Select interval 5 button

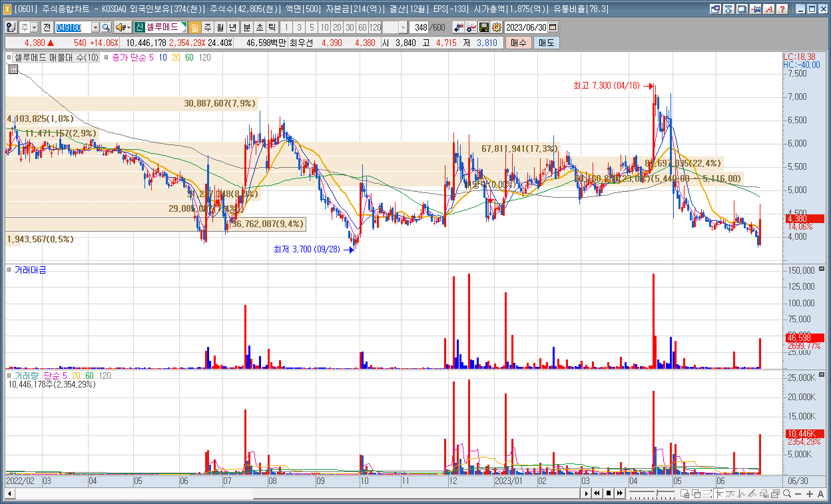[312, 27]
